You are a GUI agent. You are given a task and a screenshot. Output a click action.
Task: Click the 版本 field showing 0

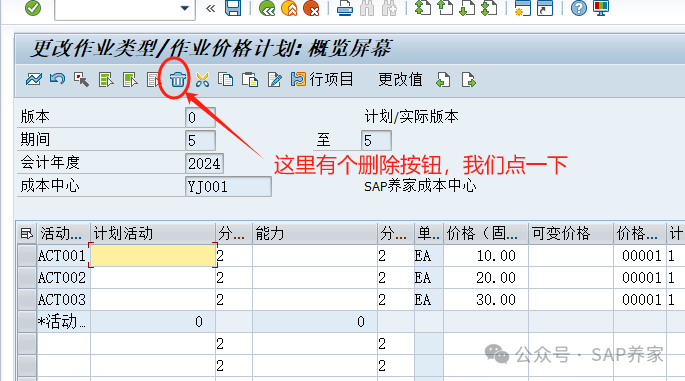pyautogui.click(x=200, y=118)
